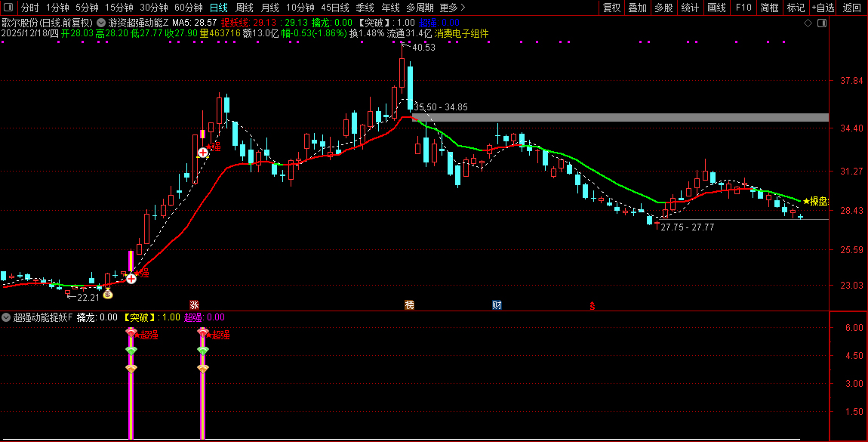
Task: Click the 6.00 sub-chart axis label
Action: [854, 328]
